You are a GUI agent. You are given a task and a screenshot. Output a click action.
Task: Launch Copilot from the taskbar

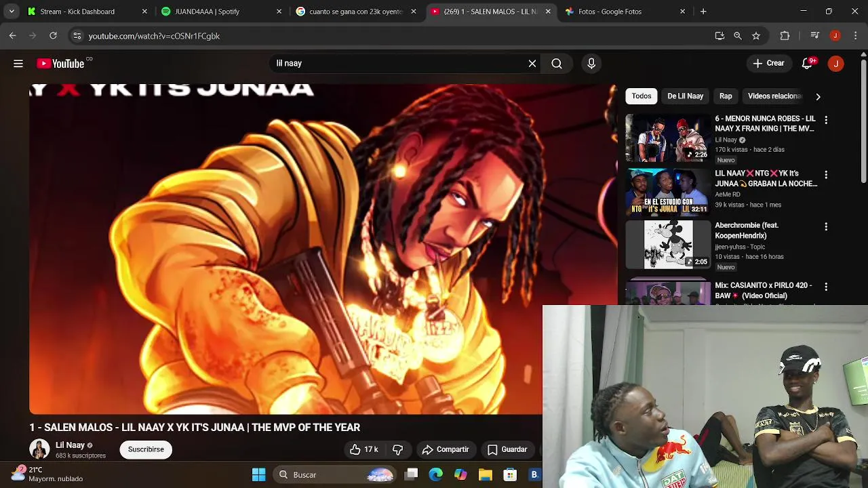coord(460,475)
